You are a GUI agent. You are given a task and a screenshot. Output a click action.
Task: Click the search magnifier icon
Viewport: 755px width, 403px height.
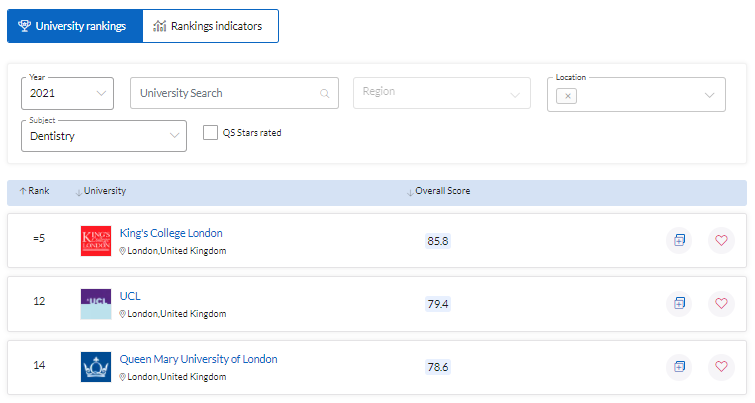click(324, 94)
